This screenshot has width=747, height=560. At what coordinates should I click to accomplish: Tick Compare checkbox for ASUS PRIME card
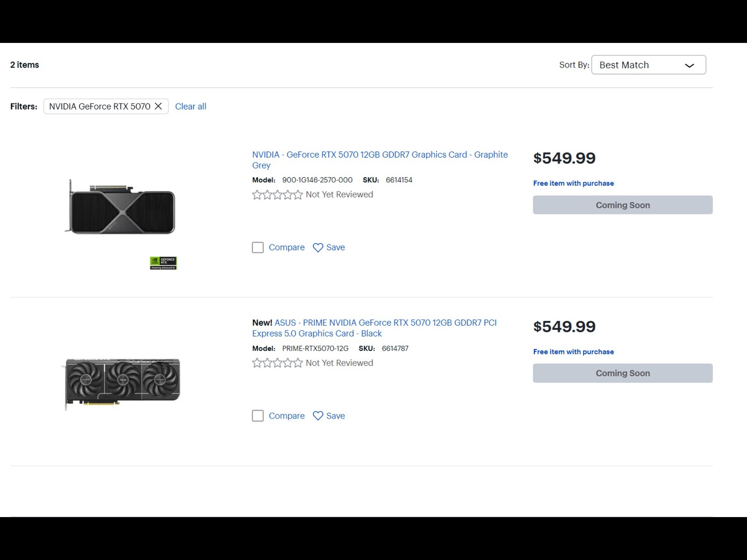pos(258,416)
